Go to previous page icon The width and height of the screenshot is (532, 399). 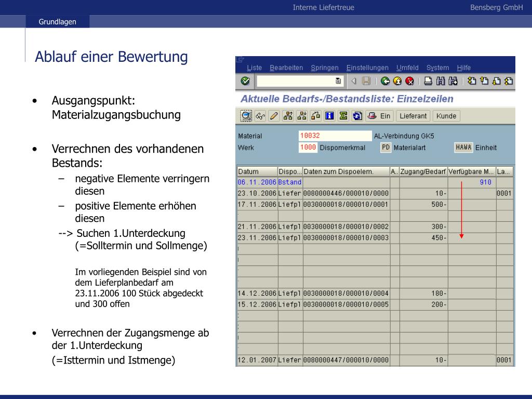[x=484, y=81]
